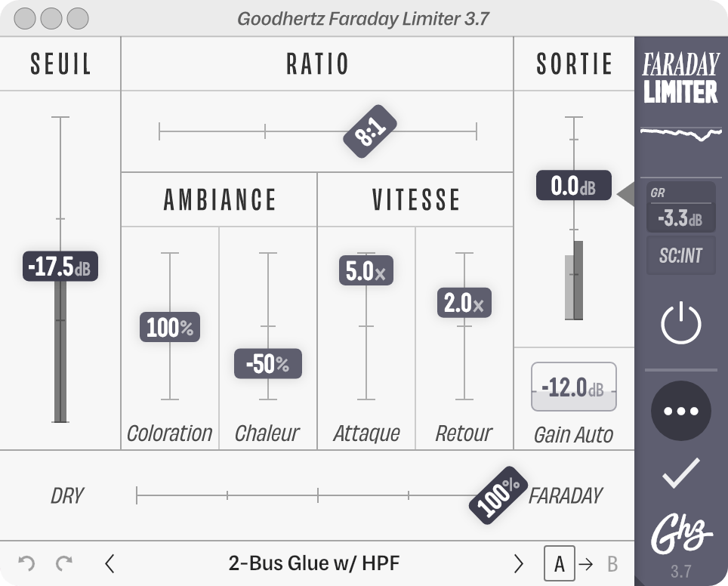Click the Ghz logo icon
This screenshot has width=728, height=586.
pos(680,534)
